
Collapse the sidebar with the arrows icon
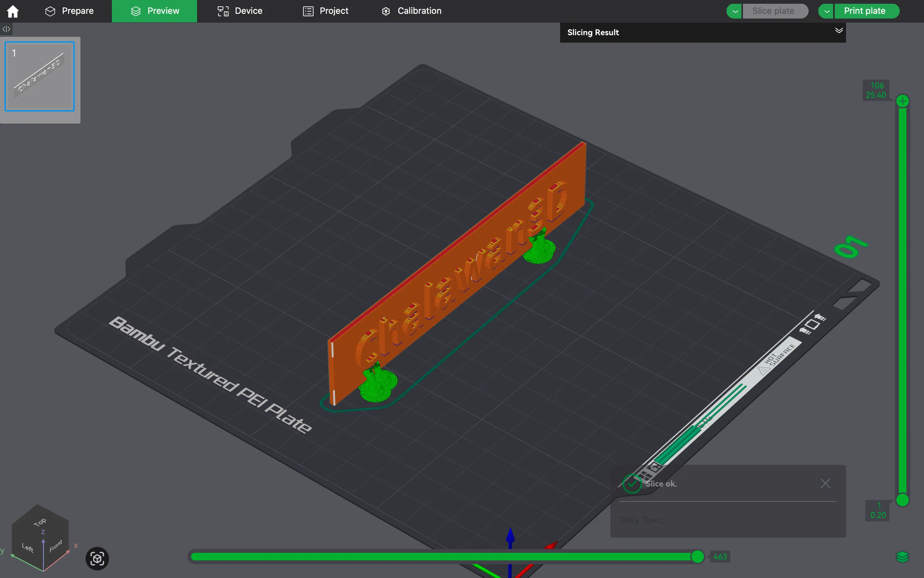click(x=6, y=29)
